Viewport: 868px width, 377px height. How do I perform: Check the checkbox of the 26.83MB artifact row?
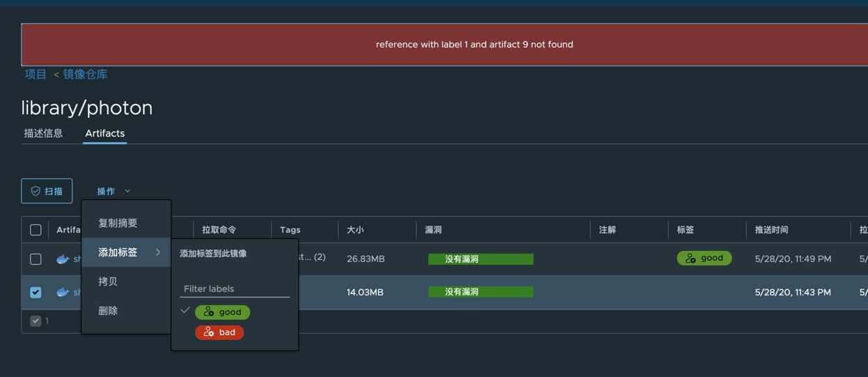click(36, 259)
